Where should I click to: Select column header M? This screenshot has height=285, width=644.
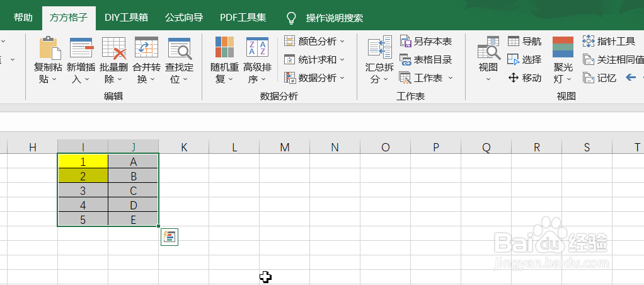pyautogui.click(x=285, y=147)
